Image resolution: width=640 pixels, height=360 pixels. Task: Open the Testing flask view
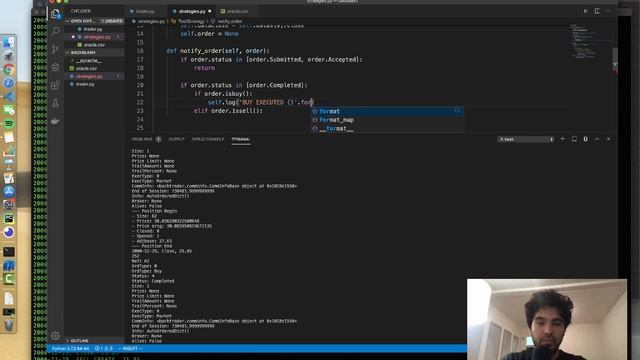click(56, 103)
